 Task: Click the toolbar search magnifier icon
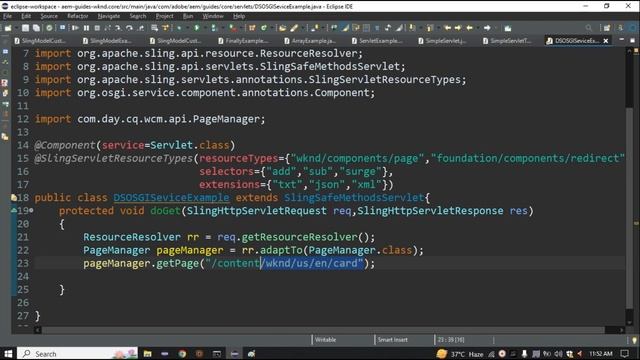point(589,28)
